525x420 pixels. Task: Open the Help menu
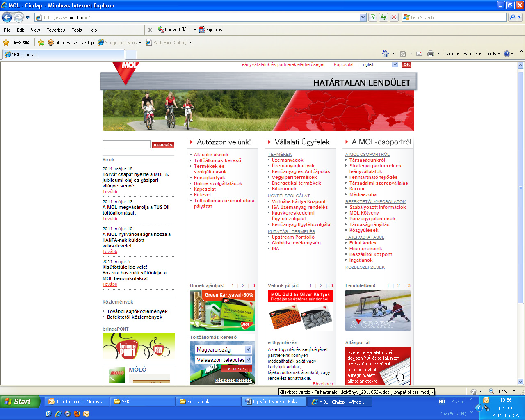pos(93,30)
